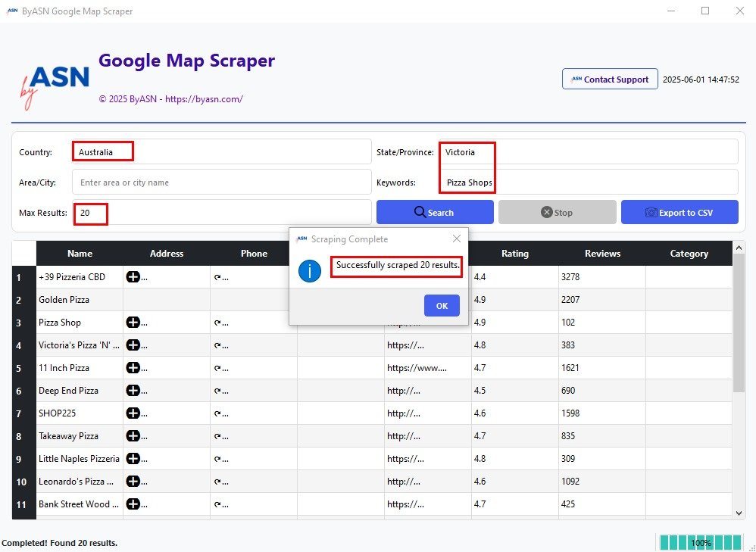Click the status text 'Completed! Found 20 results.'
The image size is (756, 552).
click(x=60, y=543)
